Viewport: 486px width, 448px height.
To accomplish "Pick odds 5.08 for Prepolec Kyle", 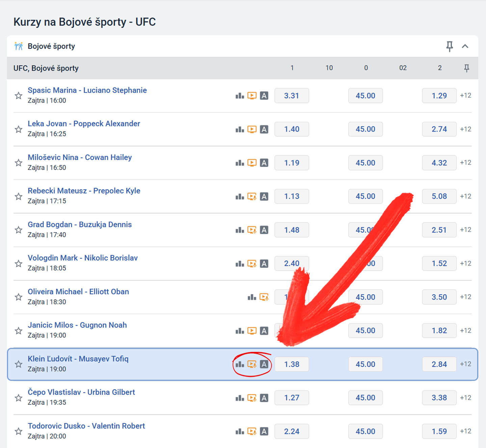I will click(x=439, y=196).
